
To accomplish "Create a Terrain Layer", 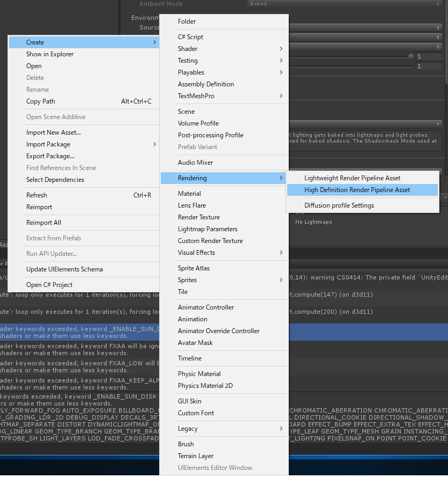I will coord(224,456).
